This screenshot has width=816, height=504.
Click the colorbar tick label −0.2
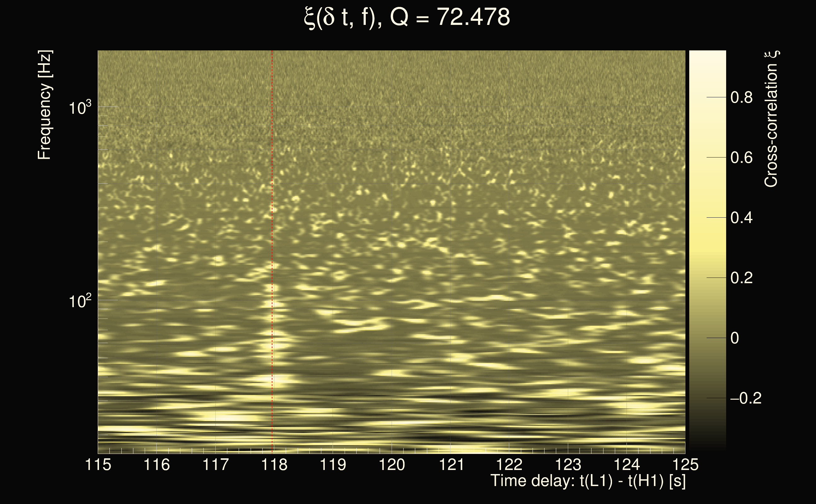(746, 398)
